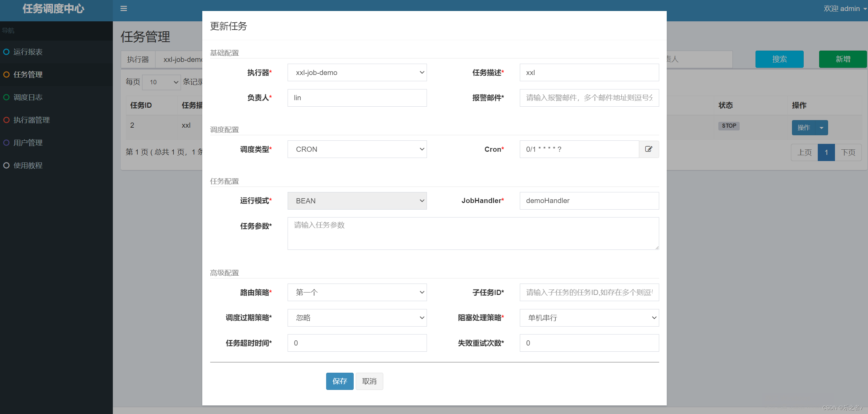Open the 每页 page-size dropdown

(x=161, y=82)
